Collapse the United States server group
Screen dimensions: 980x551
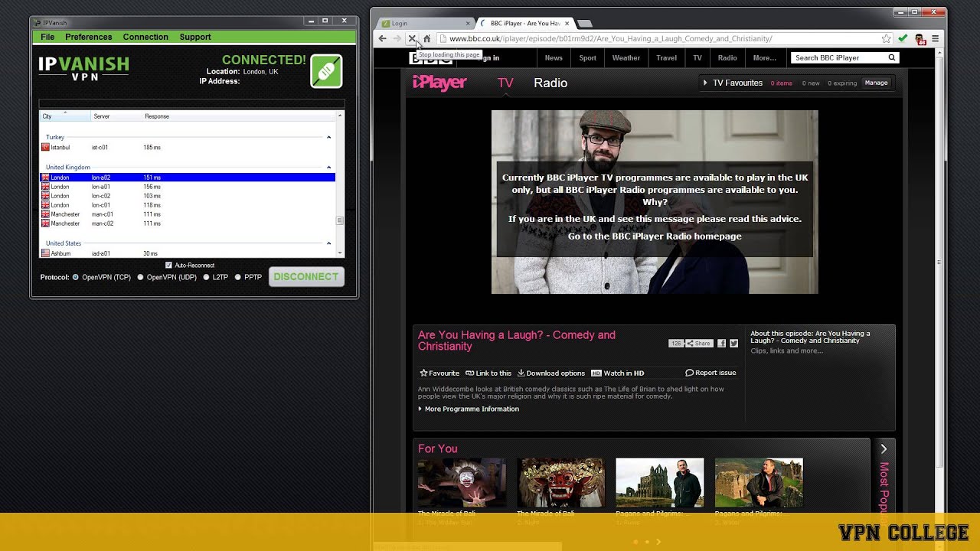click(329, 243)
